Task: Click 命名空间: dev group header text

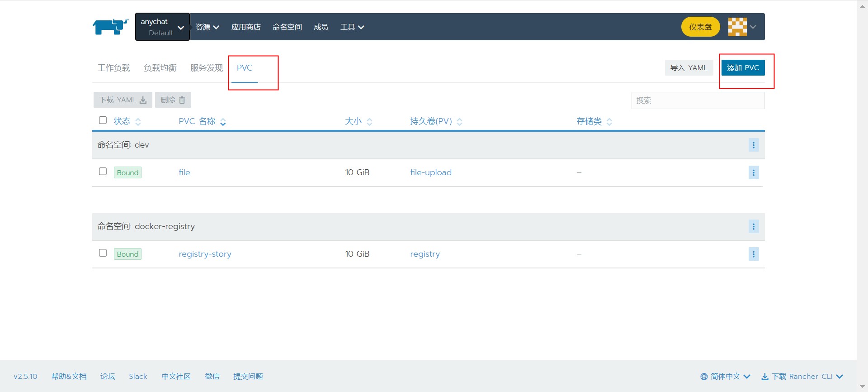Action: pyautogui.click(x=123, y=145)
